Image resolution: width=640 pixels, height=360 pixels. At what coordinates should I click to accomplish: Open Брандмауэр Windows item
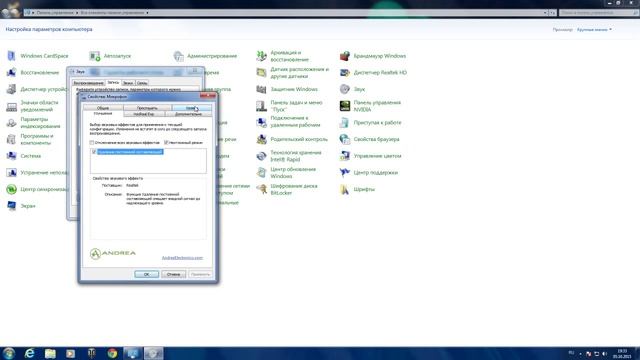click(373, 56)
